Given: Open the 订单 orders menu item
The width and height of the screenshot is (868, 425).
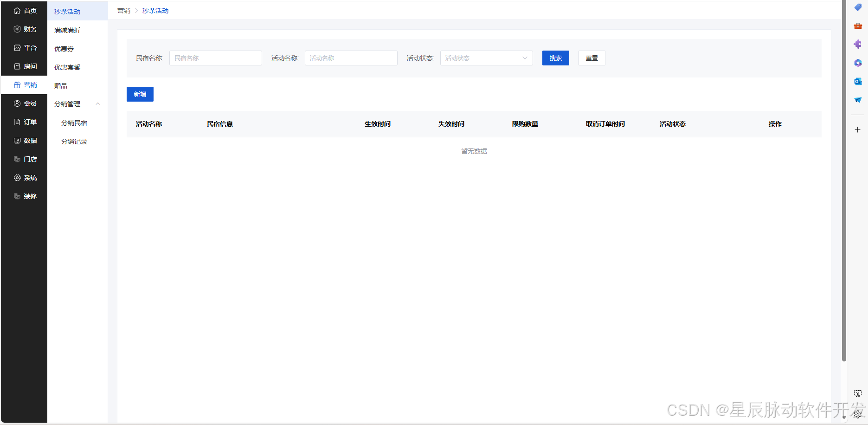Looking at the screenshot, I should [24, 122].
